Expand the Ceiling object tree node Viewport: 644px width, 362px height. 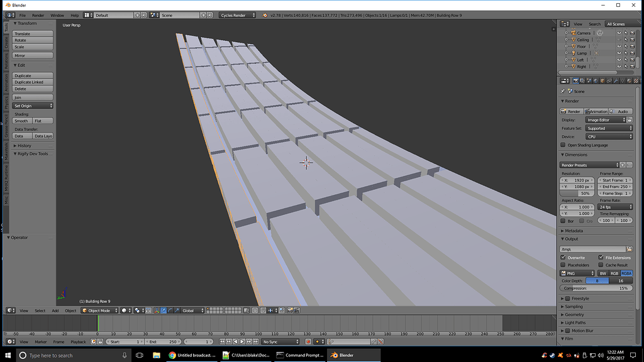tap(567, 40)
